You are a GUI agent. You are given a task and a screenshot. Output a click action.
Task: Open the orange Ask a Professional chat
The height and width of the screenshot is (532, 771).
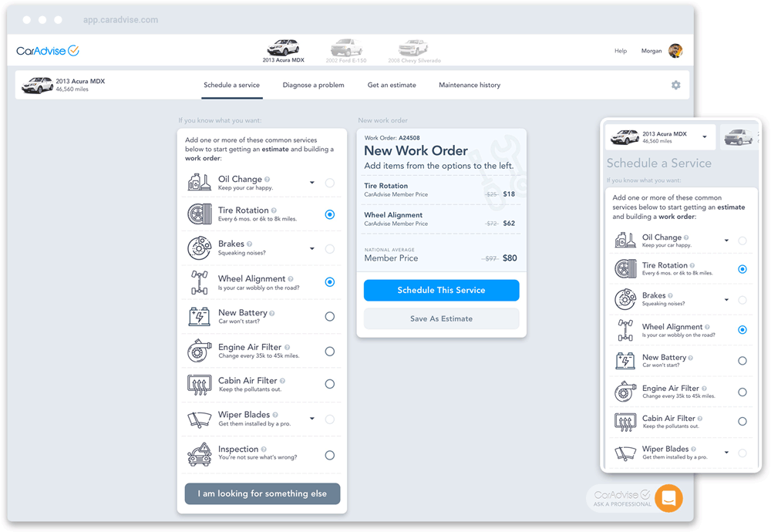[668, 498]
